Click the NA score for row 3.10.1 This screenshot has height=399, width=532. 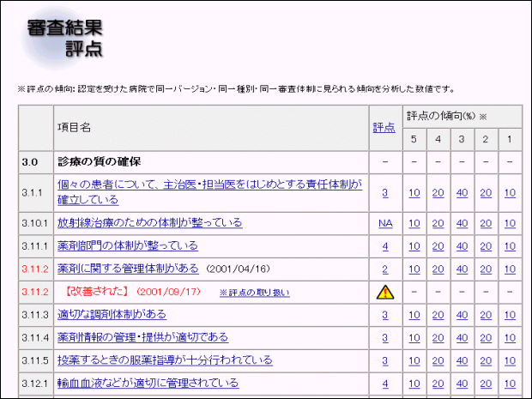click(385, 223)
